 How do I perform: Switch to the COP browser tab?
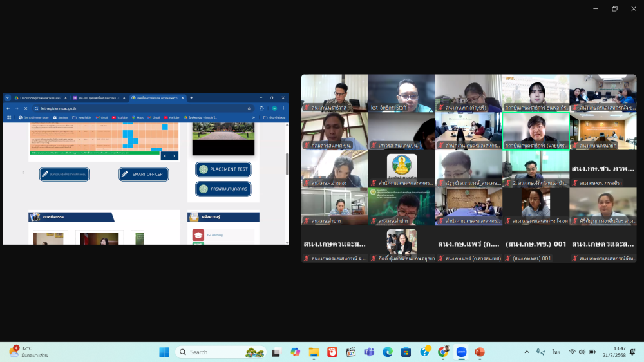[x=37, y=98]
